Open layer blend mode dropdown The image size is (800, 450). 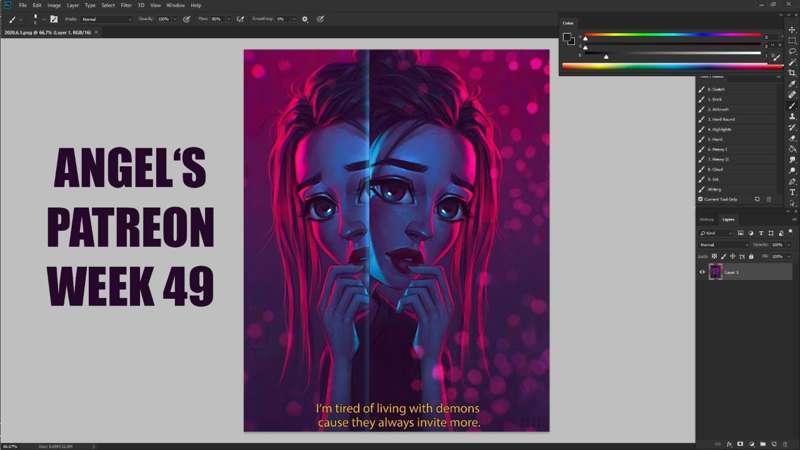coord(723,245)
